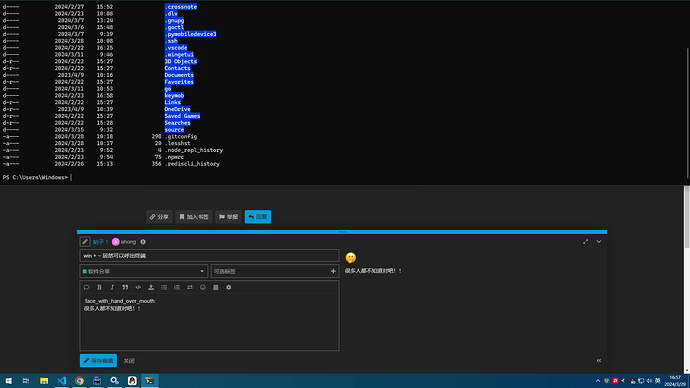This screenshot has height=388, width=690.
Task: Insert preformatted code with the code icon
Action: coord(138,287)
